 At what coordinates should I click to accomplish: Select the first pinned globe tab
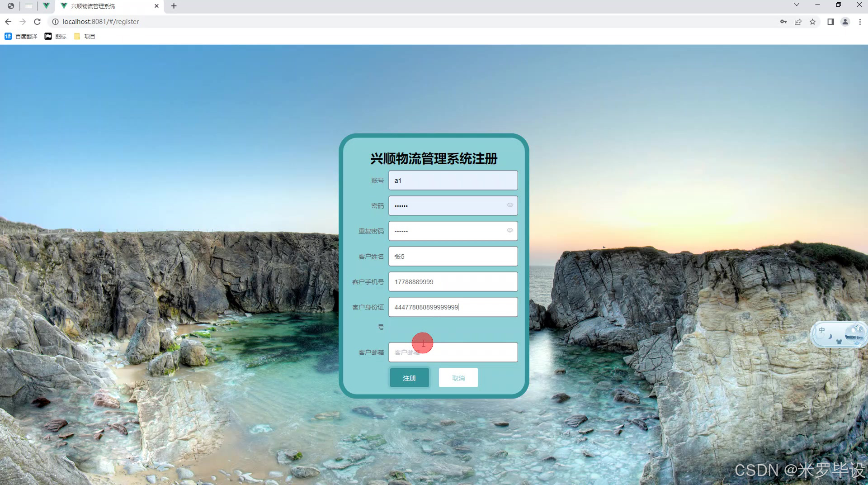tap(11, 6)
